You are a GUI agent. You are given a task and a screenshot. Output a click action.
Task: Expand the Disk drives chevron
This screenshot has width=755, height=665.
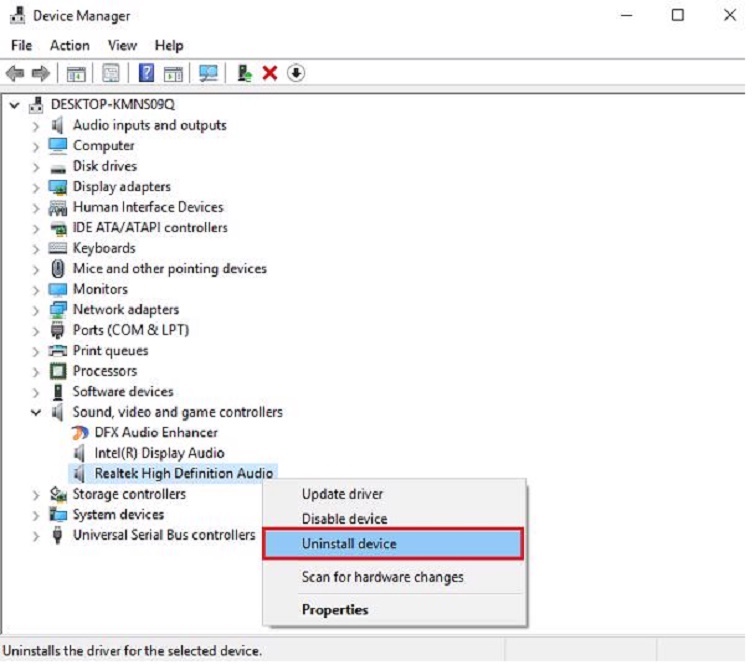tap(36, 168)
